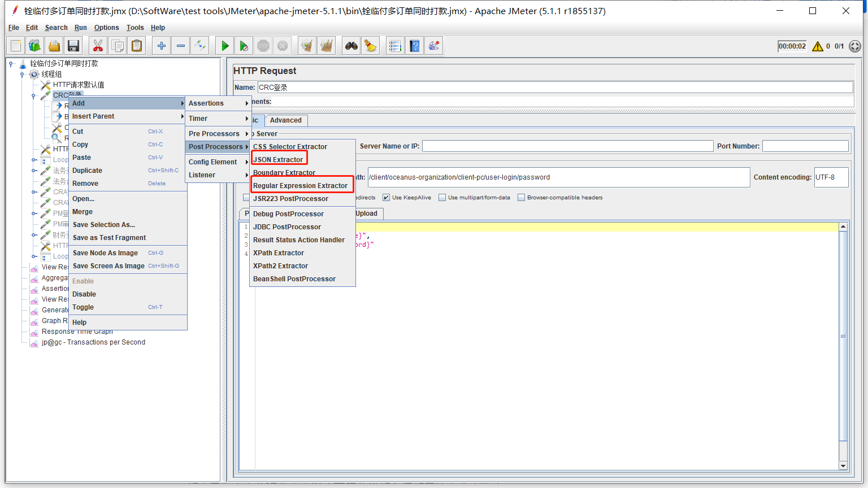The width and height of the screenshot is (868, 488).
Task: Click Start no pauses toolbar icon
Action: (x=244, y=46)
